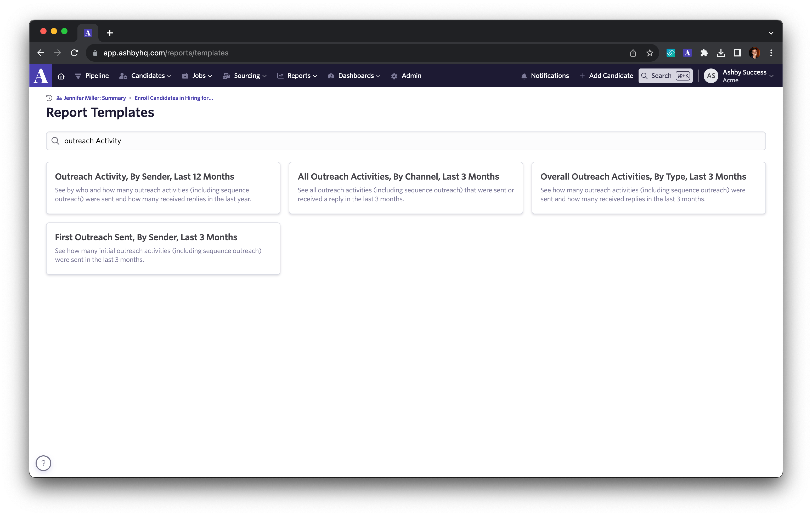Viewport: 812px width, 516px height.
Task: Click the help question mark button
Action: tap(43, 463)
